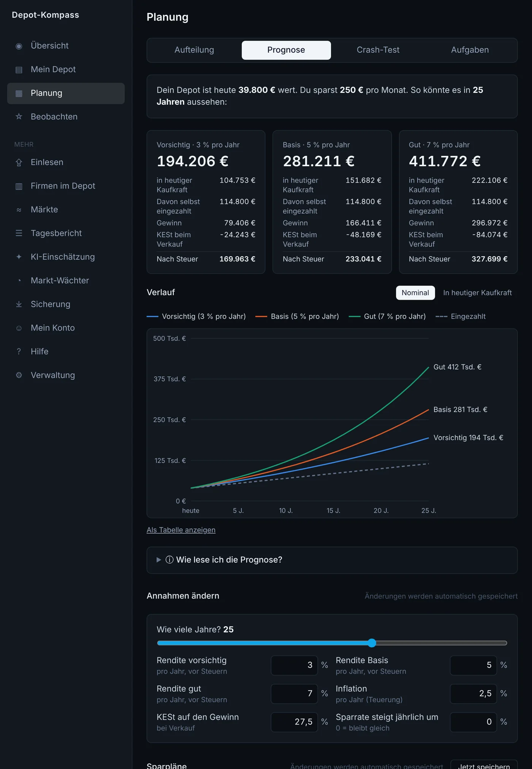Click the Mein Konto smiley icon
The width and height of the screenshot is (532, 769).
click(19, 328)
